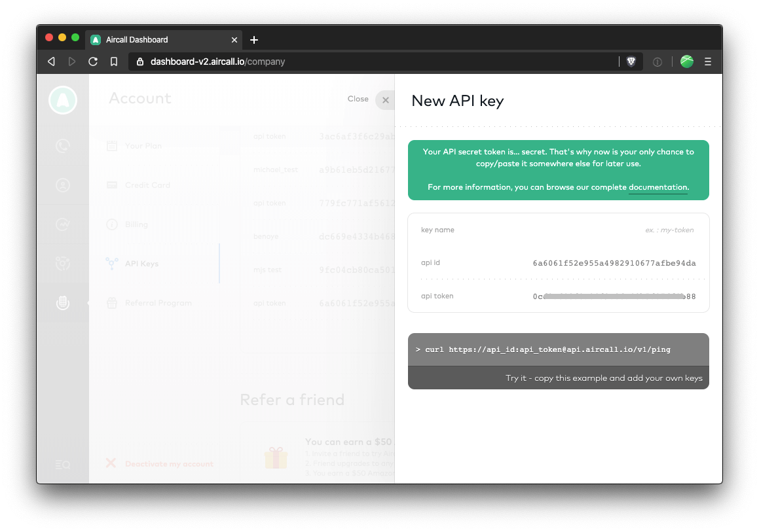The image size is (759, 532).
Task: Select the Microphone icon in the sidebar
Action: point(63,303)
